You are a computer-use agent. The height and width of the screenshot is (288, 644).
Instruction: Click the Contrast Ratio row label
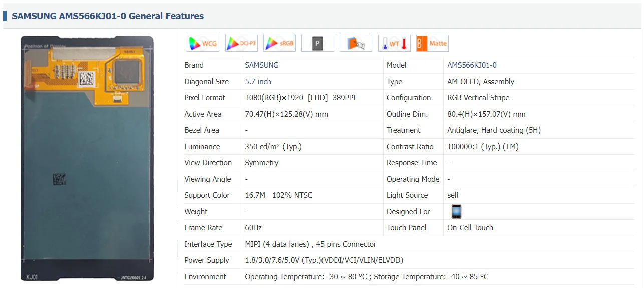coord(410,146)
